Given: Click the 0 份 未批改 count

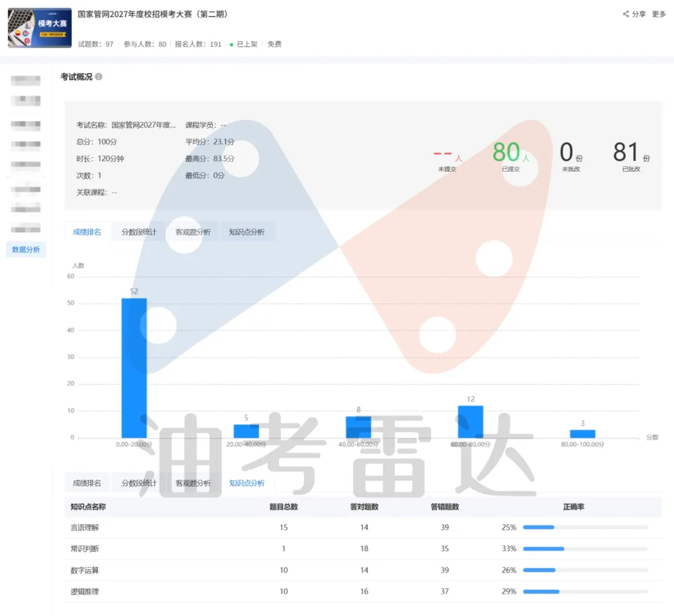Looking at the screenshot, I should 571,153.
